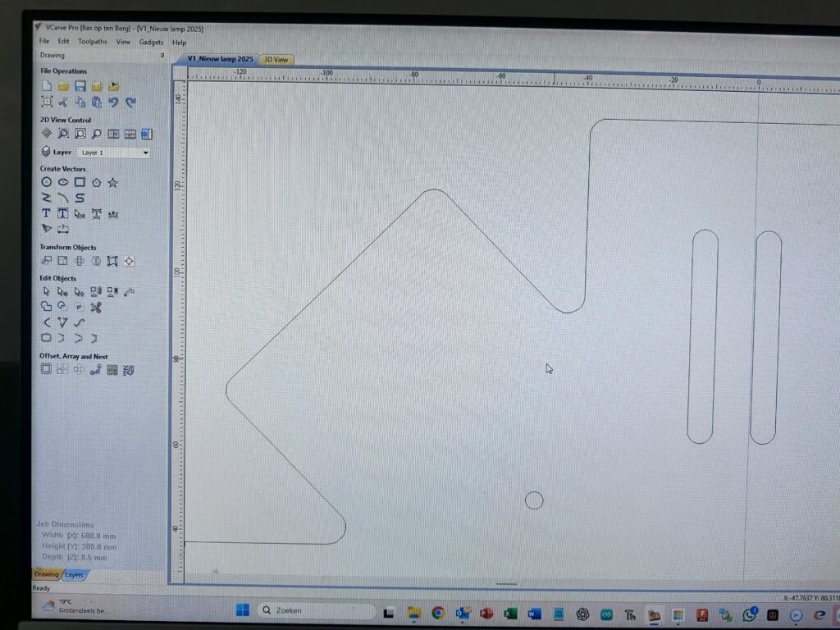Open the Fit Curves to Vectors tool

point(80,322)
